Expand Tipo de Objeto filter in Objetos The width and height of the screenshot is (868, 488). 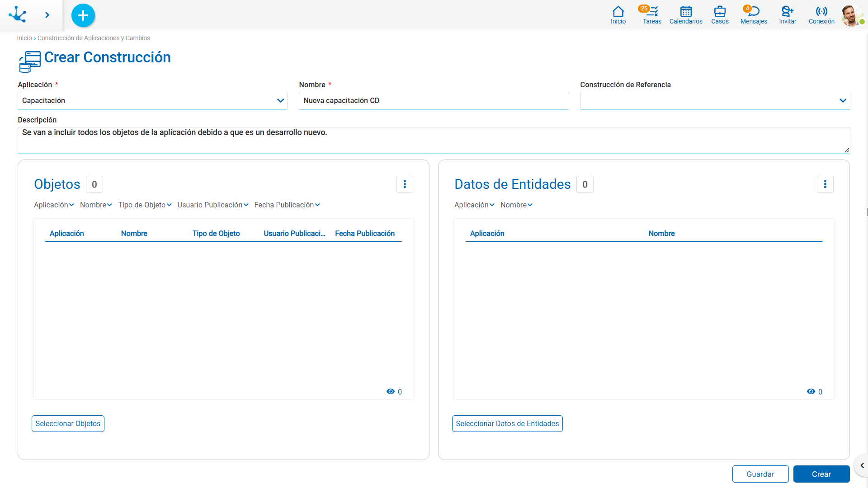point(145,205)
